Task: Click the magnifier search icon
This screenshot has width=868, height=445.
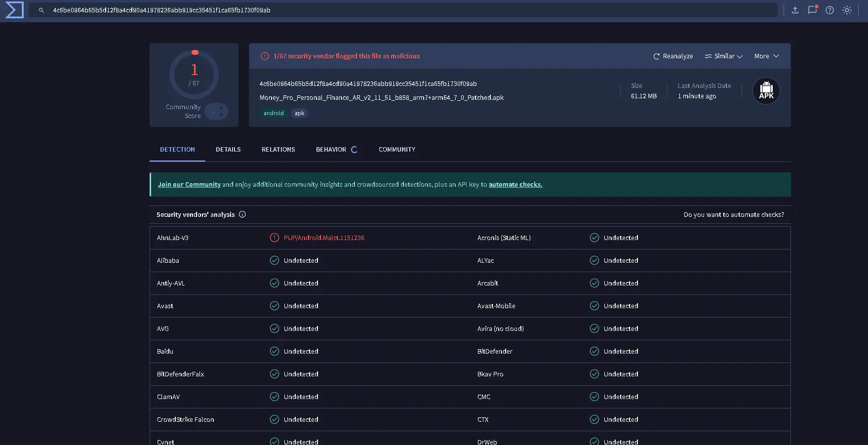Action: pos(41,10)
